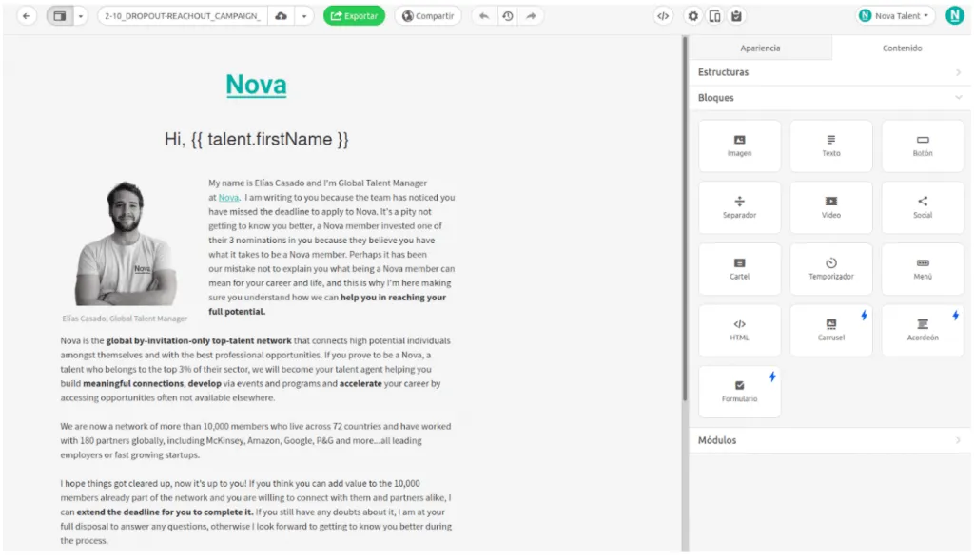Select the Botón block
The width and height of the screenshot is (974, 560).
[x=923, y=145]
